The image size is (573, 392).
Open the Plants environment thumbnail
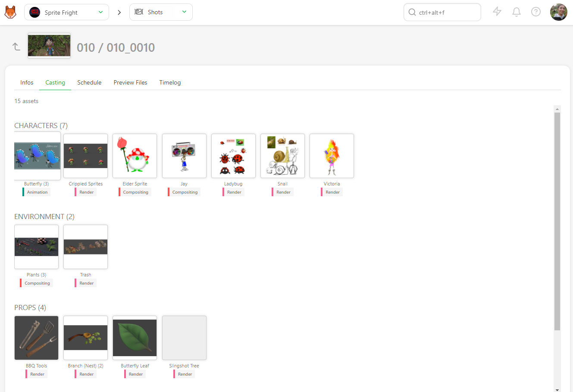[36, 247]
